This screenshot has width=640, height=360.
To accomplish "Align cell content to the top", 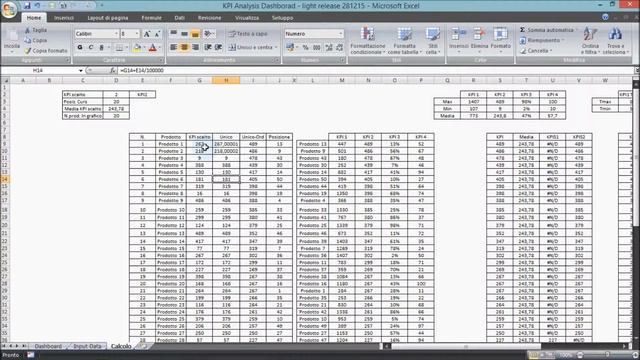I will 173,34.
